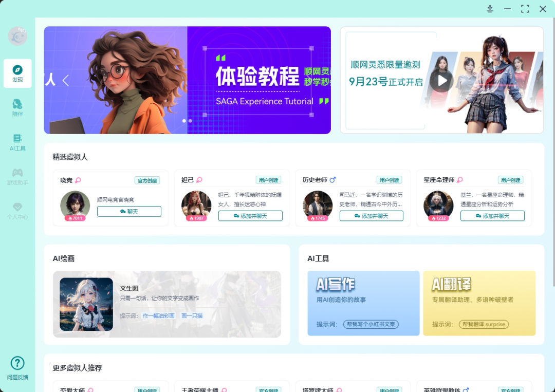Click 聊天 button for 晓竞
This screenshot has width=555, height=392.
point(129,211)
